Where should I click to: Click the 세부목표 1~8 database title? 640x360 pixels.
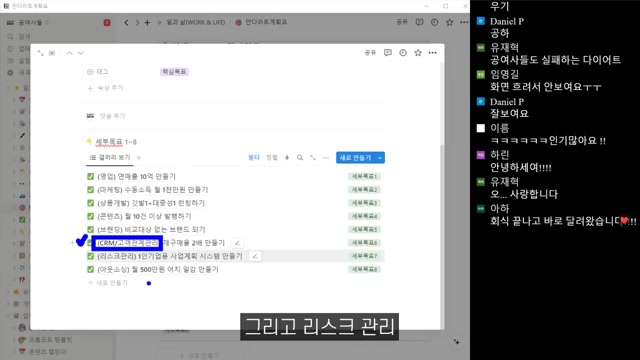click(x=116, y=142)
